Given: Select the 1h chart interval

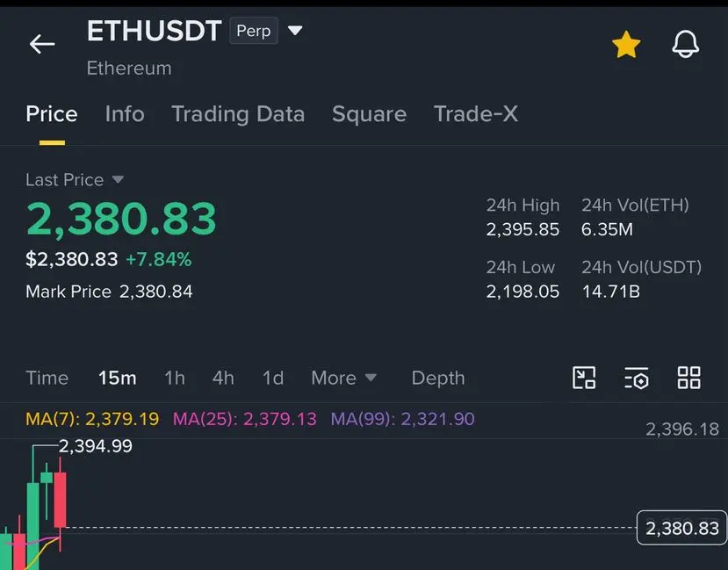Looking at the screenshot, I should click(x=175, y=378).
